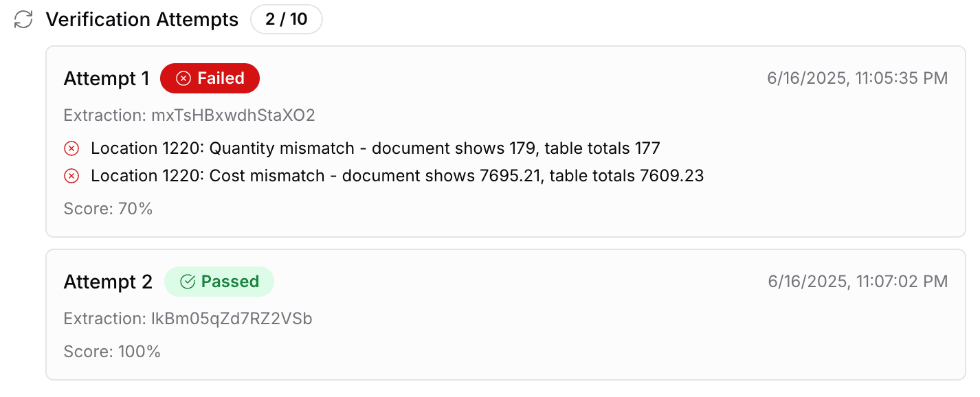The image size is (980, 397).
Task: Click the X icon inside Failed badge
Action: (x=183, y=78)
